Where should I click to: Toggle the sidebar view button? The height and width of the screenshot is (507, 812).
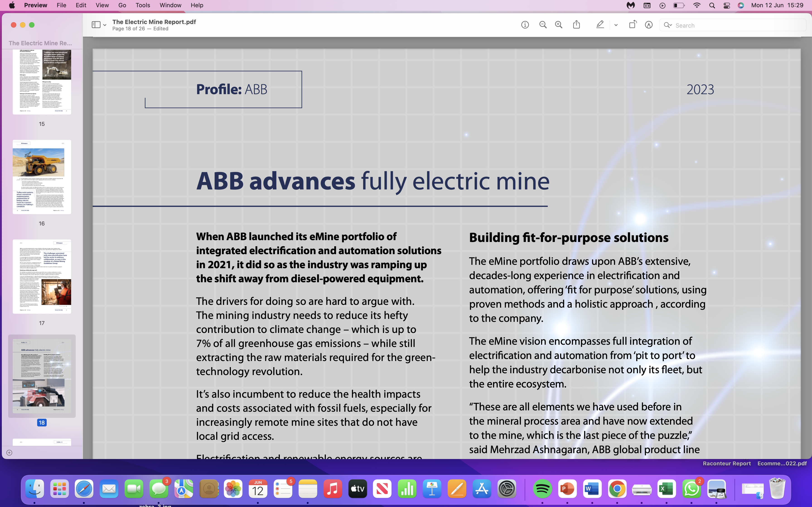[96, 25]
